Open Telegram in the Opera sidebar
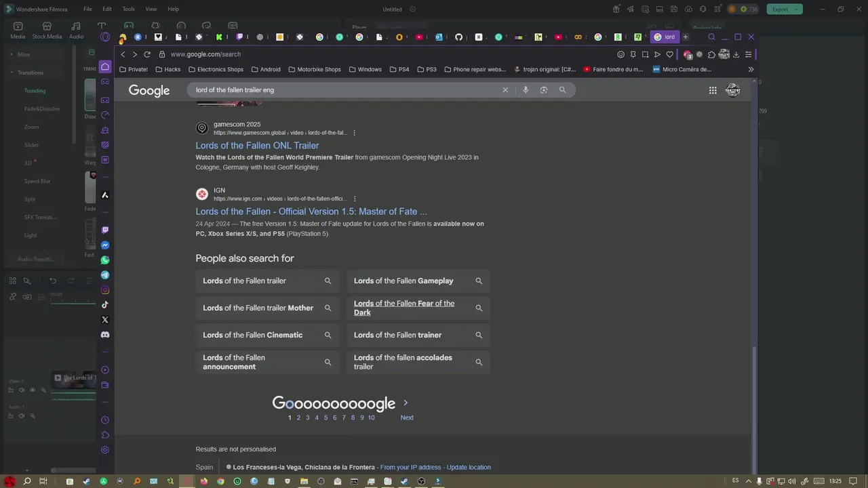 [105, 275]
